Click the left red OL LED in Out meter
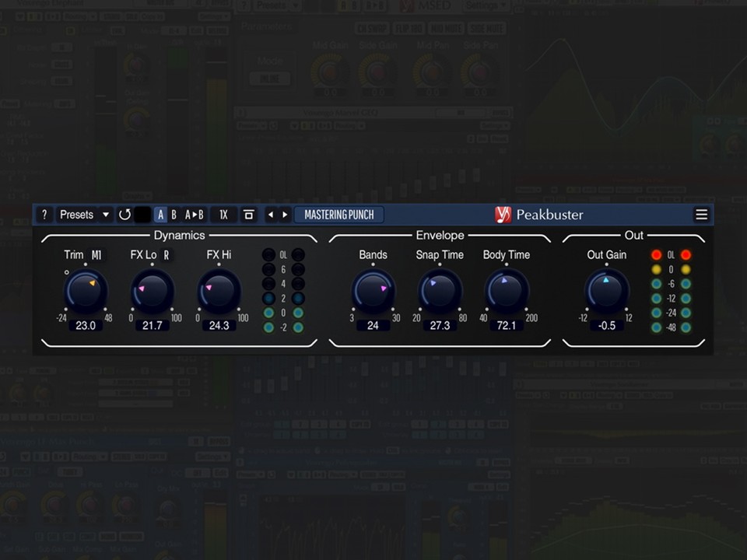 pyautogui.click(x=657, y=255)
